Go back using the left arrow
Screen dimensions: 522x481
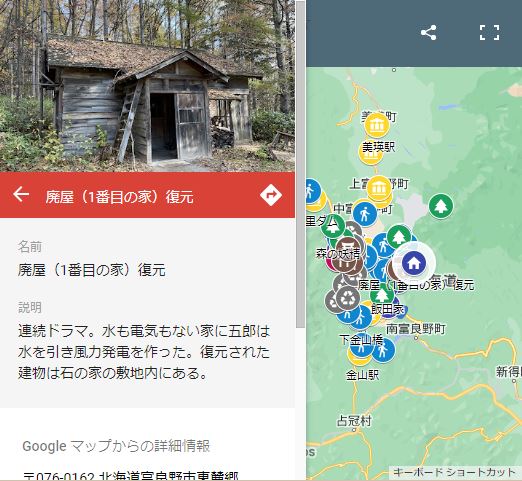21,194
